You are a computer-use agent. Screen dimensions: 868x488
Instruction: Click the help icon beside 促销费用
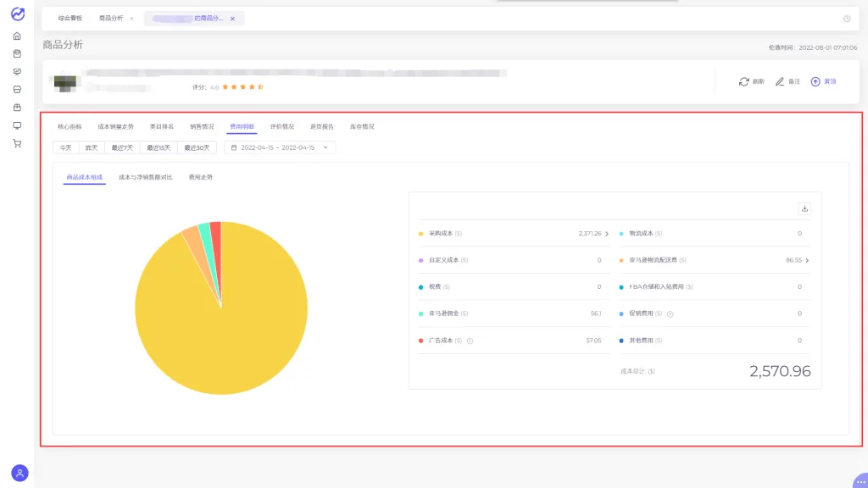(x=670, y=313)
